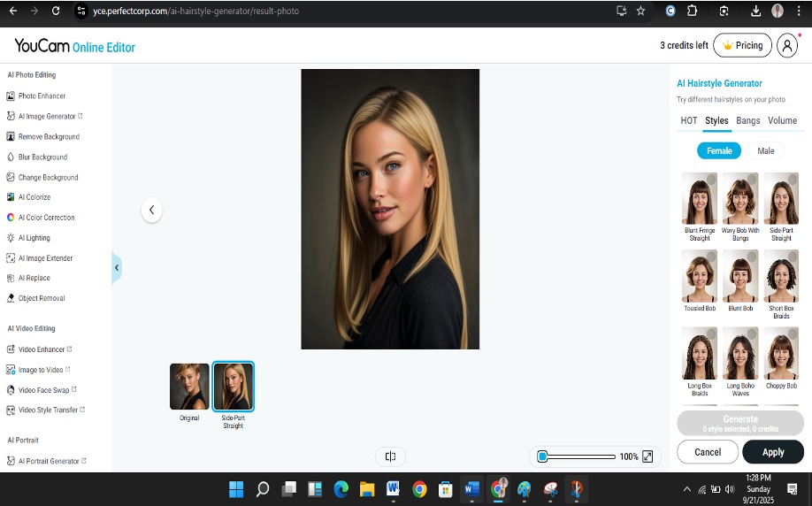
Task: Adjust the zoom slider handle
Action: pos(542,456)
